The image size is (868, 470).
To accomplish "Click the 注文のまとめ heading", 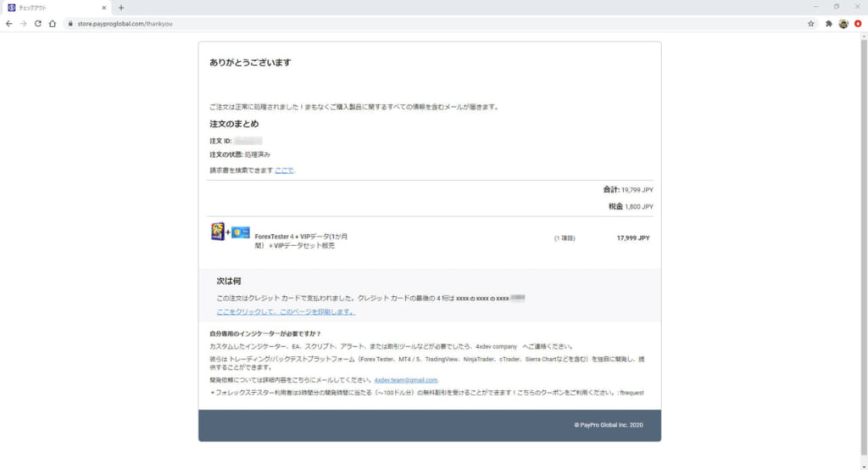I will pyautogui.click(x=234, y=124).
